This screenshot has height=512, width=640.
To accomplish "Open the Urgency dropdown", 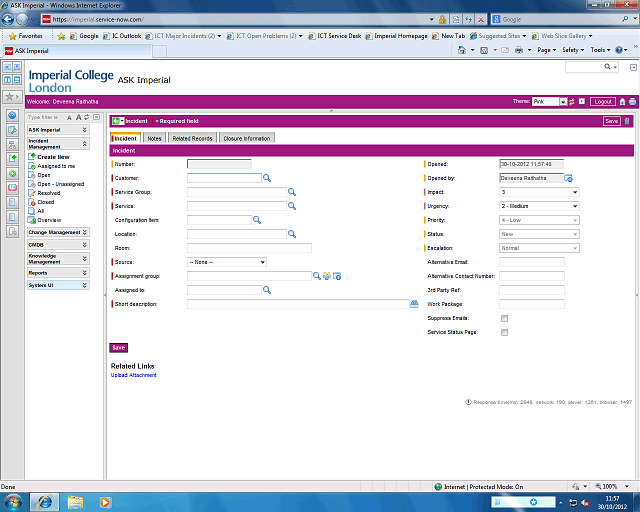I will point(539,206).
